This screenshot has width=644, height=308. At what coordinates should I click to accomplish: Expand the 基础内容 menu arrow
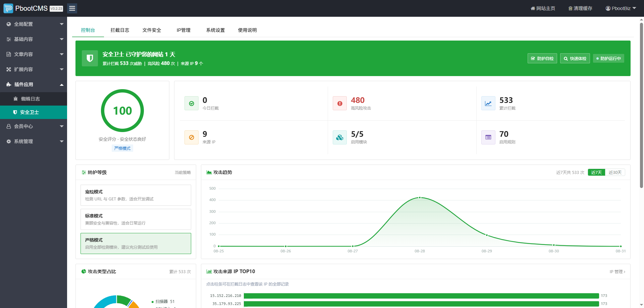coord(62,39)
